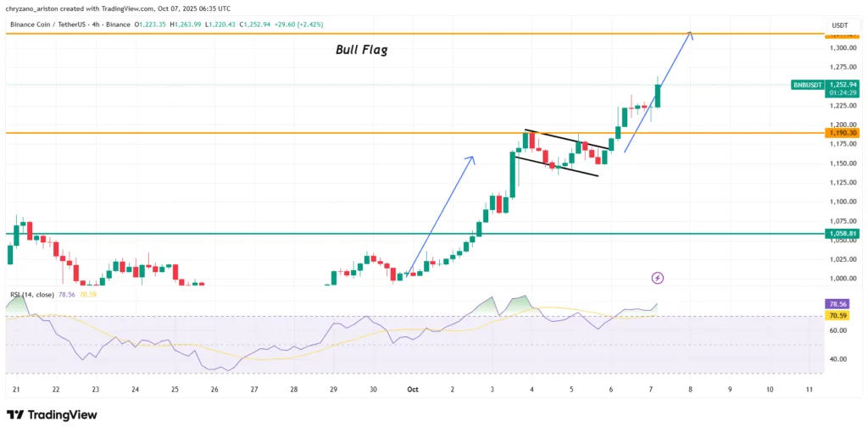Image resolution: width=868 pixels, height=432 pixels.
Task: Select the blue arrow left of the flag
Action: click(x=441, y=213)
